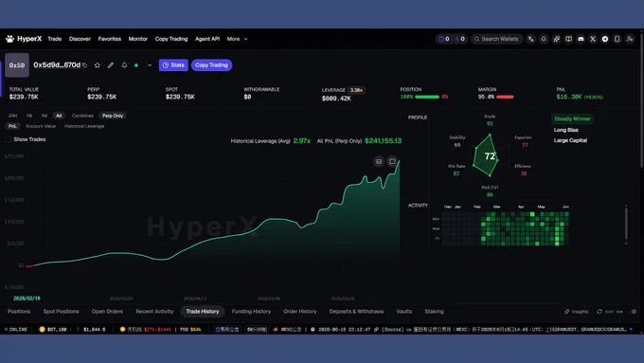This screenshot has height=363, width=644.
Task: Open the Telegram icon link
Action: [x=605, y=39]
